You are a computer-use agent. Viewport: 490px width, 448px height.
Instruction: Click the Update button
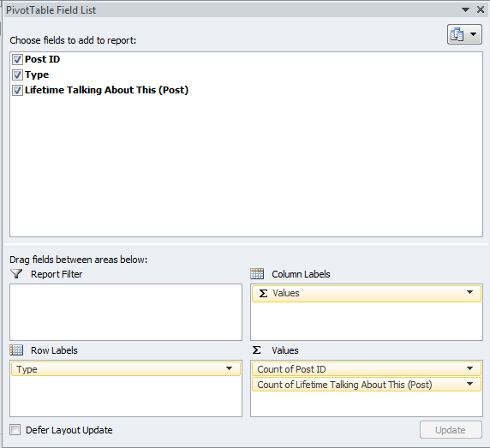[x=451, y=430]
